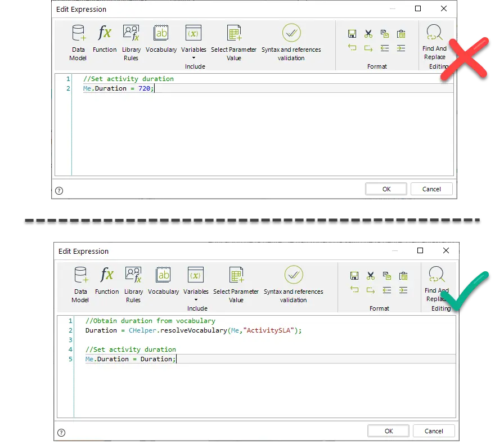Open Library Rules in the bottom Edit Expression window
The width and height of the screenshot is (504, 444).
point(133,285)
